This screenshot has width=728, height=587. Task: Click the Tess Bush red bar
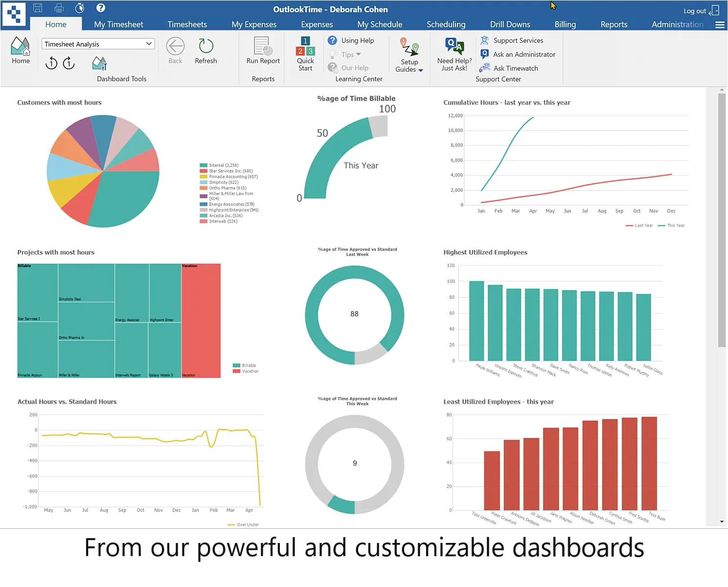pos(649,463)
